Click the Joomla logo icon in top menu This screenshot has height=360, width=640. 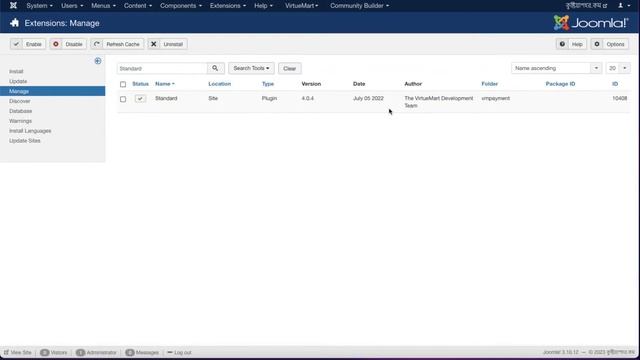click(x=13, y=5)
